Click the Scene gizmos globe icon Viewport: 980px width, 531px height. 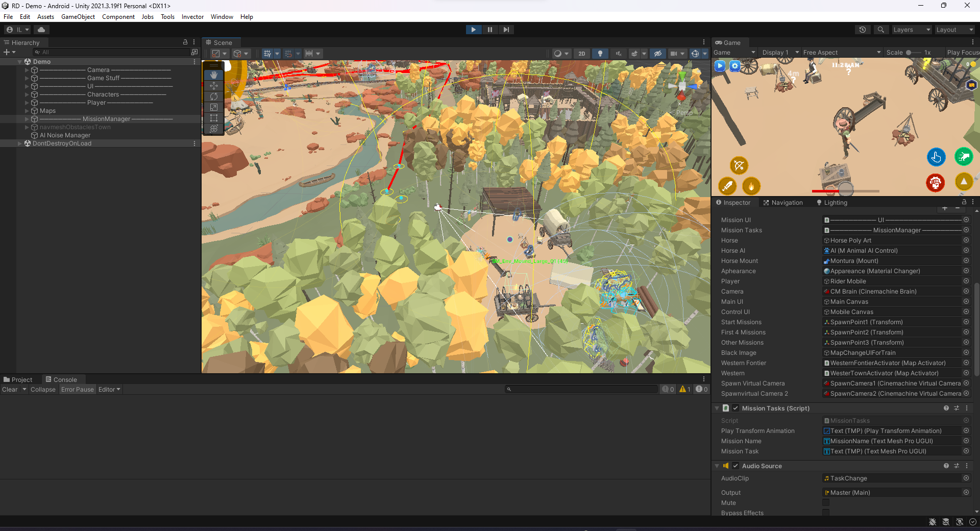click(695, 54)
